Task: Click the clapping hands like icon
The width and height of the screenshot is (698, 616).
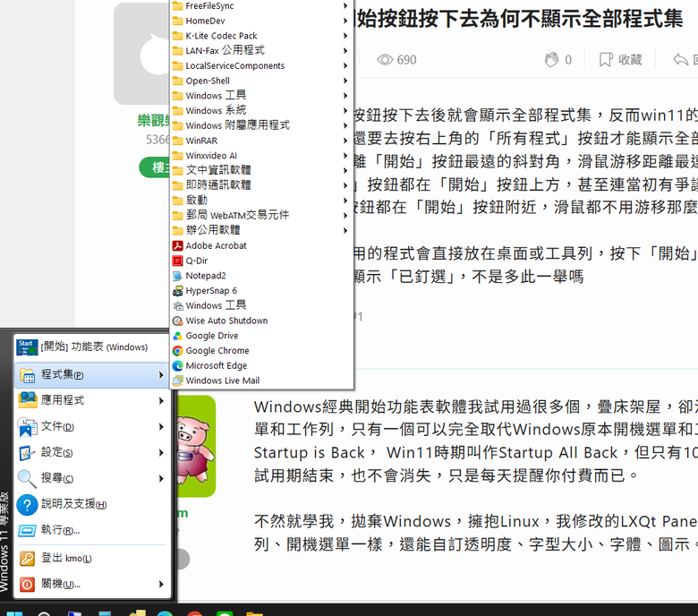Action: 551,60
